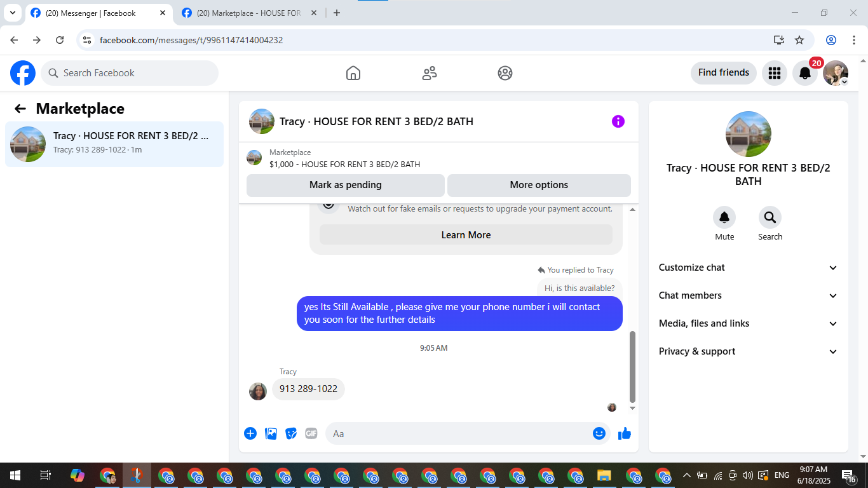Close the Marketplace browser tab

314,13
